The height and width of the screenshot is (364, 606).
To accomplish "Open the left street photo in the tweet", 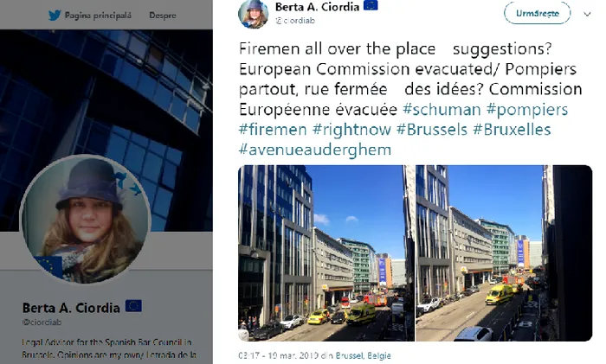I will tap(326, 253).
